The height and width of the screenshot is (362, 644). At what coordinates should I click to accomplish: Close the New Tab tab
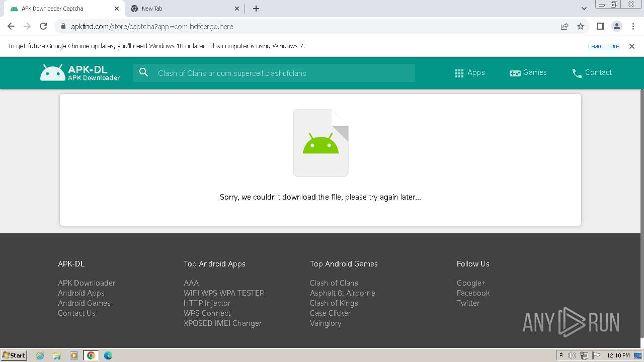tap(237, 9)
